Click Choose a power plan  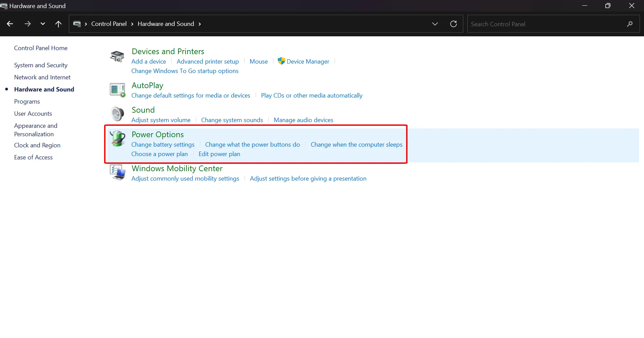160,154
